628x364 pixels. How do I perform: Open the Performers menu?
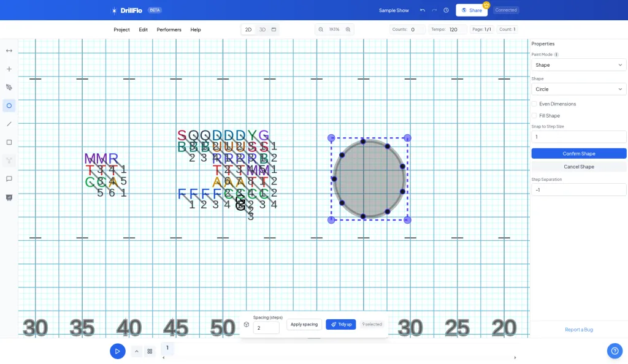coord(169,29)
